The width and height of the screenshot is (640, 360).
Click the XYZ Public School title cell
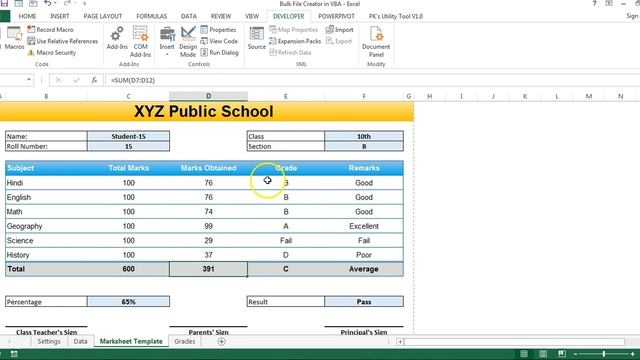(x=204, y=111)
